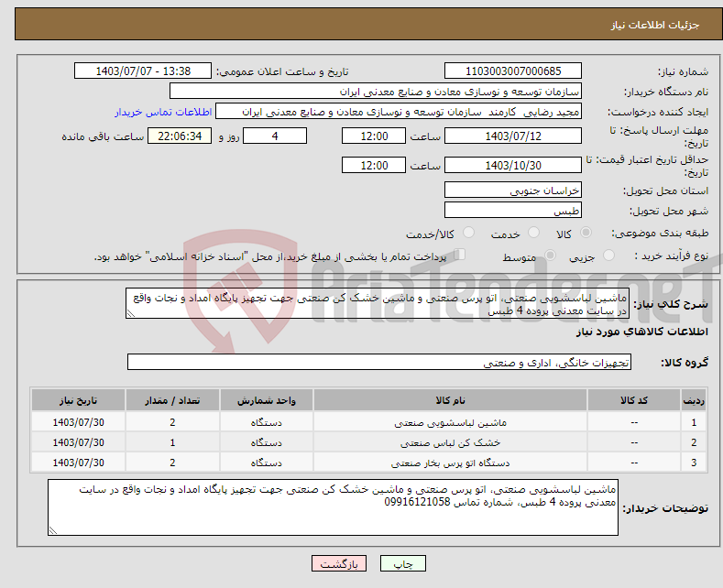Click the شماره نیاز field 1103003007000685
The width and height of the screenshot is (723, 588).
coord(513,71)
